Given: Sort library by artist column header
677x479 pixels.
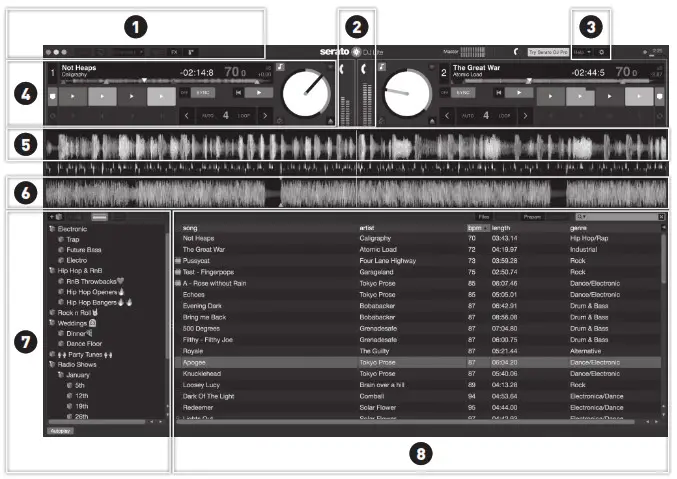Looking at the screenshot, I should [367, 228].
